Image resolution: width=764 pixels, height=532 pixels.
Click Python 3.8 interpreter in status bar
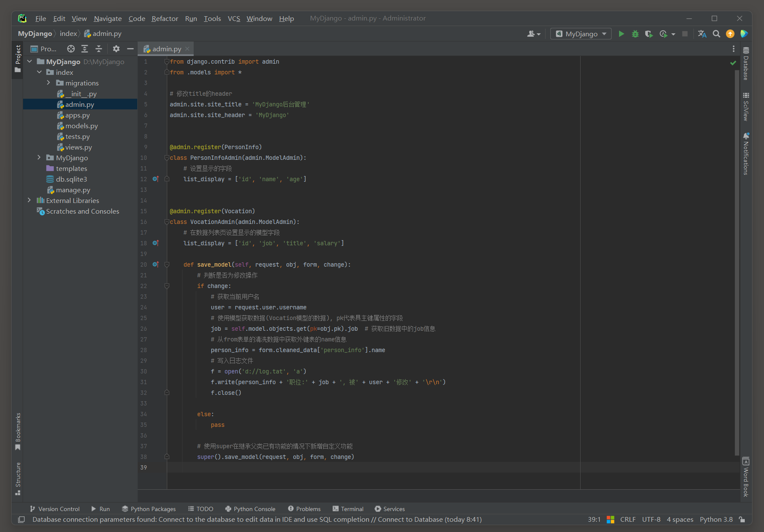716,520
